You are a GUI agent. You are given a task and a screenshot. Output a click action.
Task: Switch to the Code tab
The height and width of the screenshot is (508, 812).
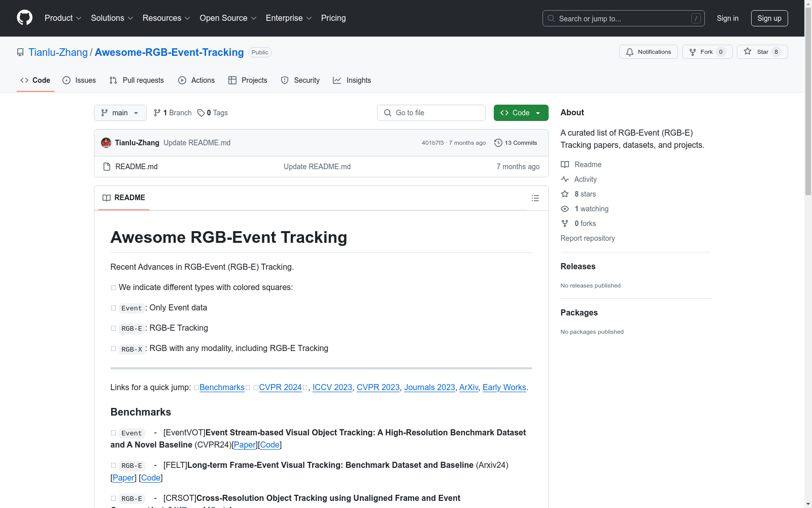36,80
